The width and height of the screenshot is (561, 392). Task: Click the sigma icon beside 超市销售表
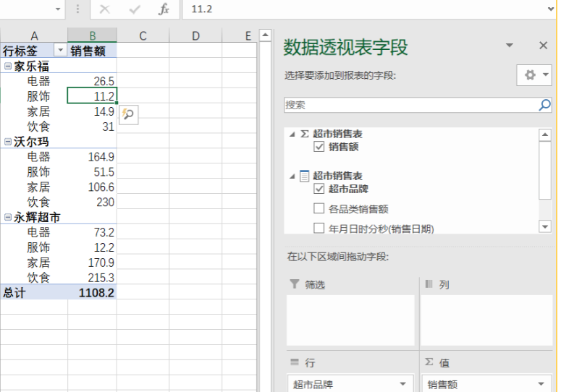(x=305, y=134)
